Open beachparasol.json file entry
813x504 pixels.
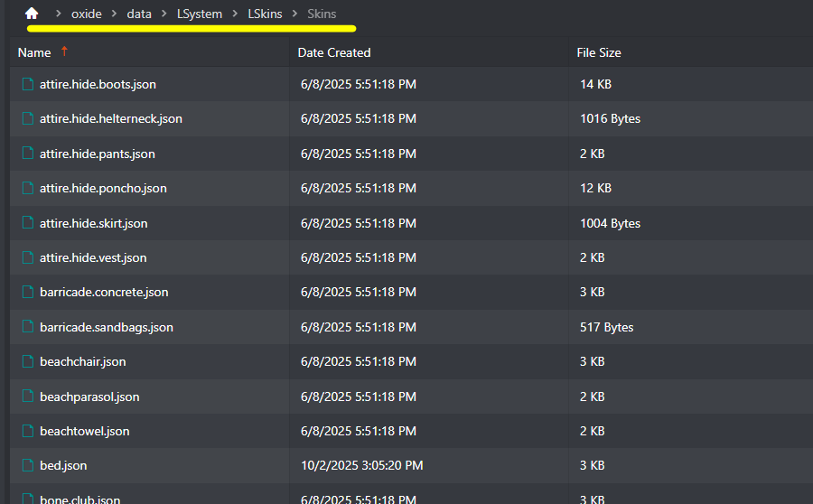point(89,397)
